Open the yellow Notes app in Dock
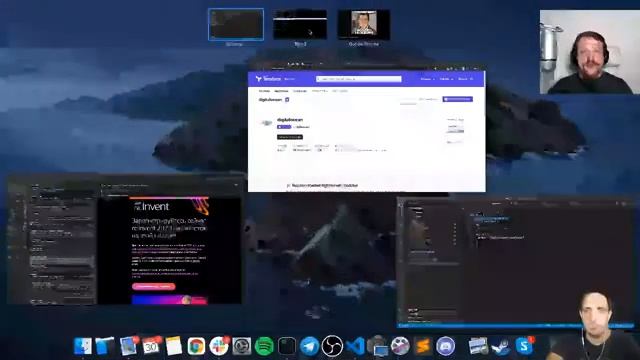Image resolution: width=640 pixels, height=360 pixels. pos(173,346)
